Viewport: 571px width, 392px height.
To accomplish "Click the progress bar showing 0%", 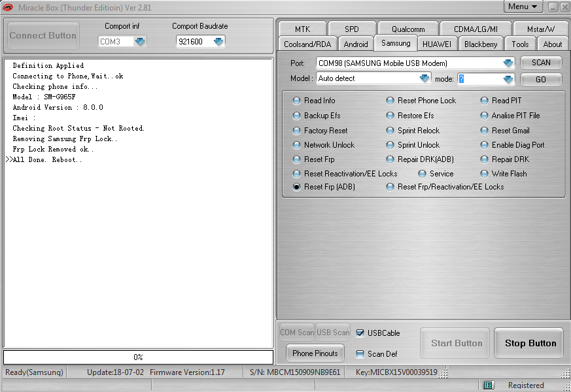I will pyautogui.click(x=138, y=357).
